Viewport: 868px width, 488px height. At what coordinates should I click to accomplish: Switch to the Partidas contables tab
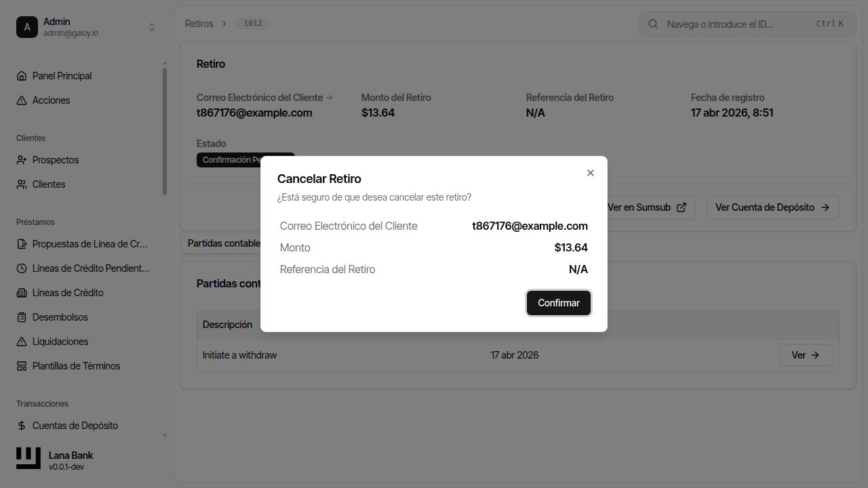point(224,243)
